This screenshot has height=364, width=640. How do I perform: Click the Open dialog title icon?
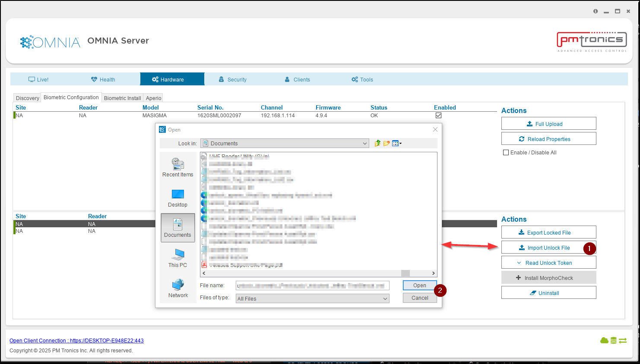tap(162, 129)
